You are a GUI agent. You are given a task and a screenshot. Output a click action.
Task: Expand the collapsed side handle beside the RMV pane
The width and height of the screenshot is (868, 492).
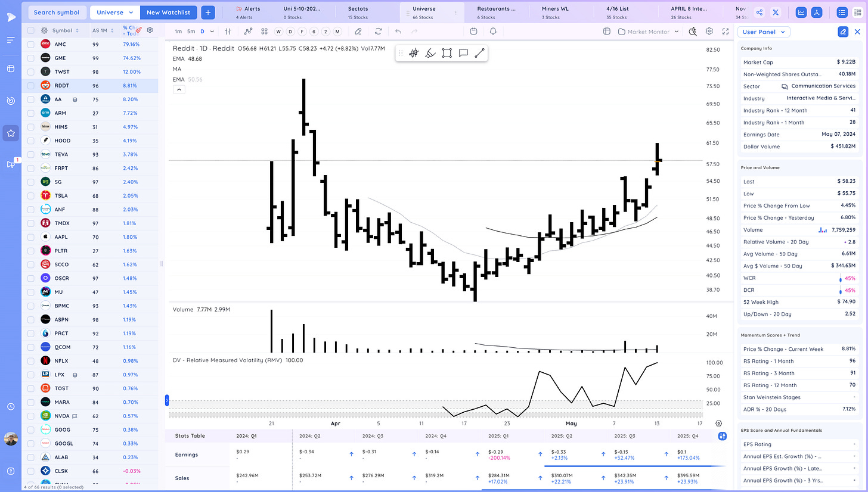click(x=167, y=400)
